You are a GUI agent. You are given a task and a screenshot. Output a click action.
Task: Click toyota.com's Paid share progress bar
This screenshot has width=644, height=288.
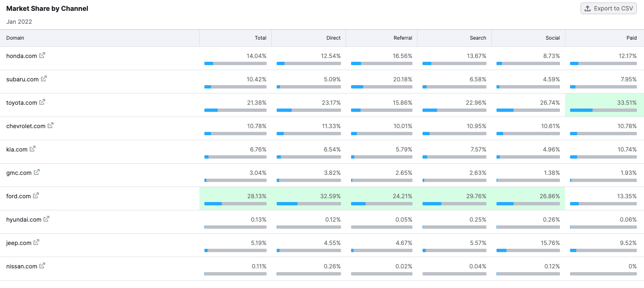(x=603, y=110)
